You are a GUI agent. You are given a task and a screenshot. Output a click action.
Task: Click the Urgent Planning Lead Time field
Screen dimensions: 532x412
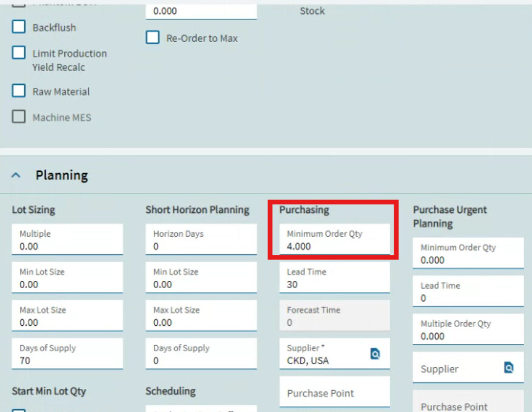click(468, 291)
